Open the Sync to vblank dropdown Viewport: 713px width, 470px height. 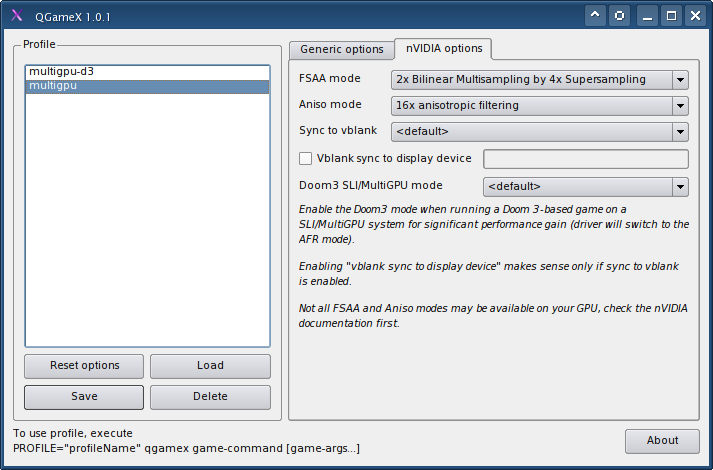pos(540,132)
